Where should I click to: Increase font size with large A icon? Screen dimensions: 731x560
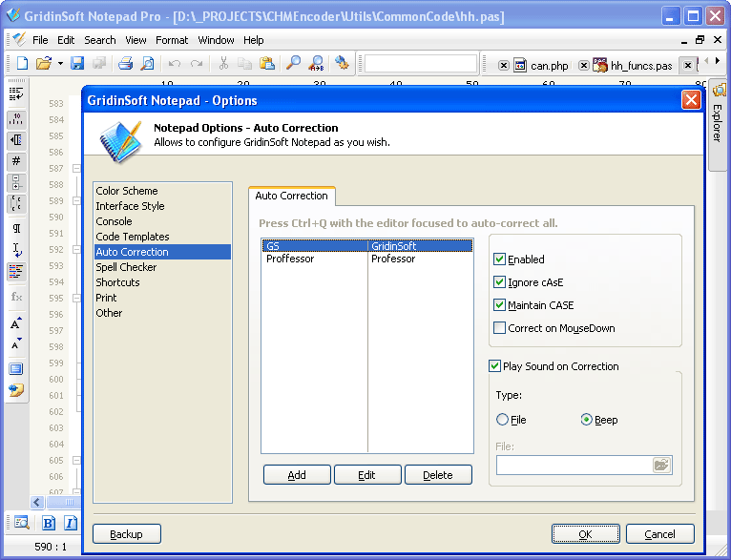16,322
